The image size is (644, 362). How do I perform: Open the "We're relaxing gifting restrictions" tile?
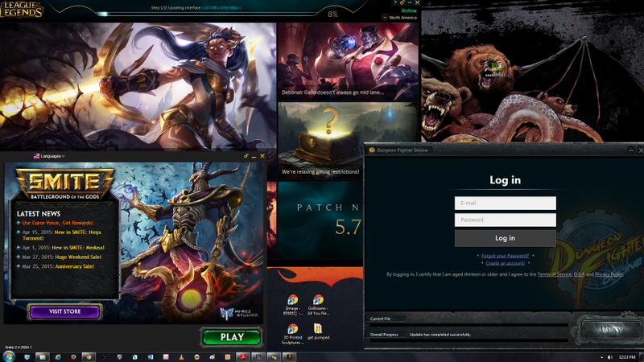[x=320, y=140]
